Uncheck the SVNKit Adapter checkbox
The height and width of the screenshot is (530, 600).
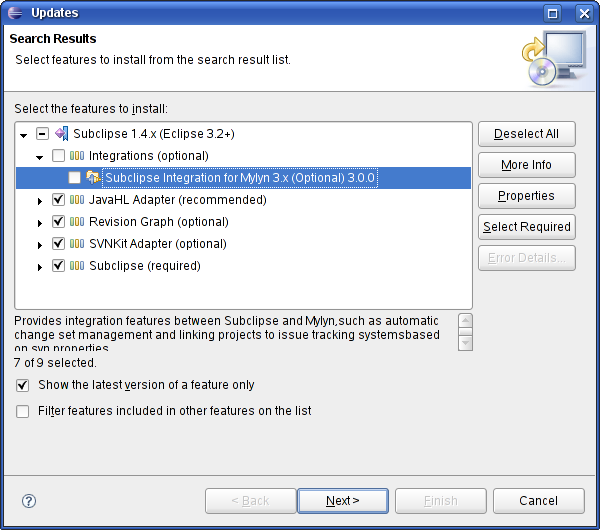coord(58,244)
